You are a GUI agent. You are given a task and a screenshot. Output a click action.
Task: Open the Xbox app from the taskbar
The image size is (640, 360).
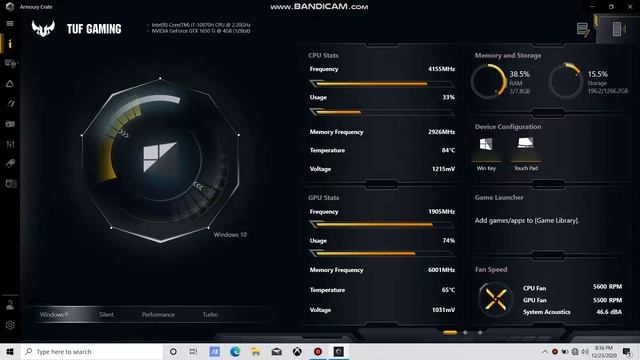click(297, 351)
